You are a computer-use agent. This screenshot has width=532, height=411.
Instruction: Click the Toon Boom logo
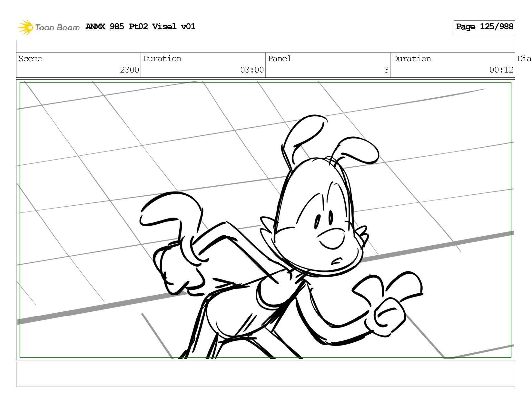(x=48, y=27)
